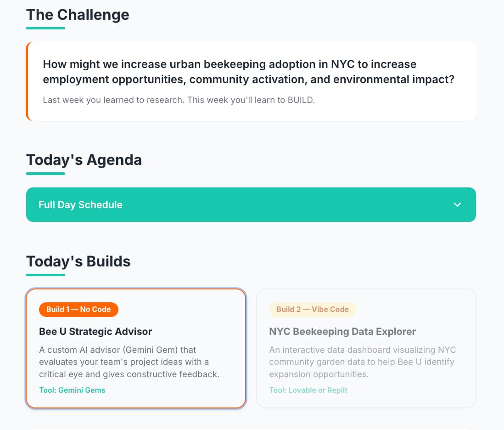Screen dimensions: 504x430
Task: Click the urban beekeeping challenge question
Action: click(x=248, y=72)
